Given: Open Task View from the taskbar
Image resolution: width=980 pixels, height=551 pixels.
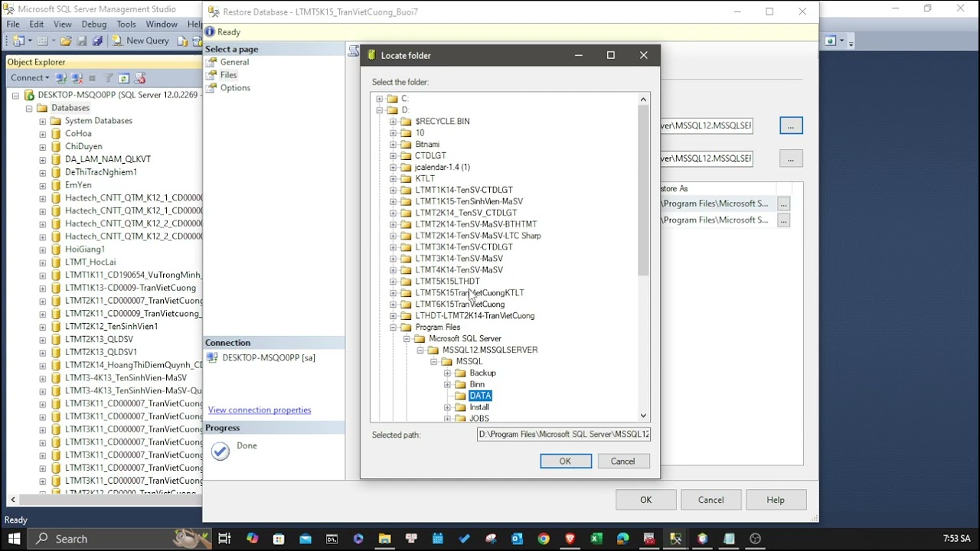Looking at the screenshot, I should [224, 539].
